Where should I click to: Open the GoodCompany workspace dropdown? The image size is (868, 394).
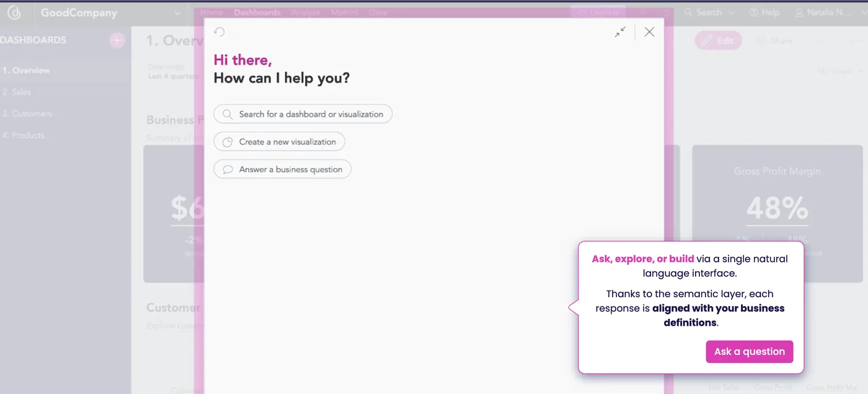tap(110, 13)
